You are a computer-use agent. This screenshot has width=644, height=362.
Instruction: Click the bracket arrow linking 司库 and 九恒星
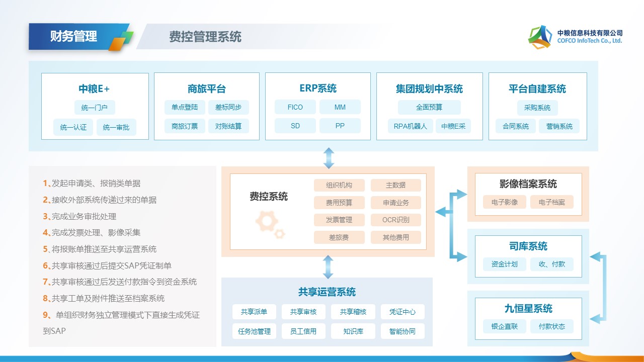click(599, 287)
